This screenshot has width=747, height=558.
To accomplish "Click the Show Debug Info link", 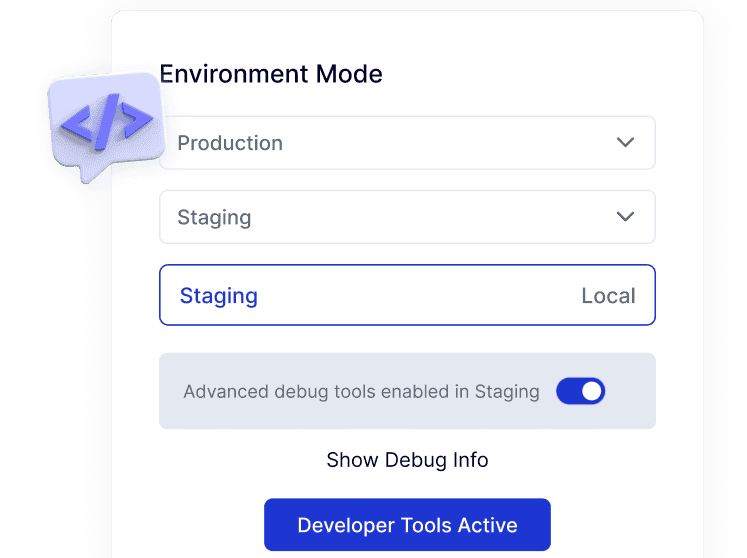I will pos(407,460).
